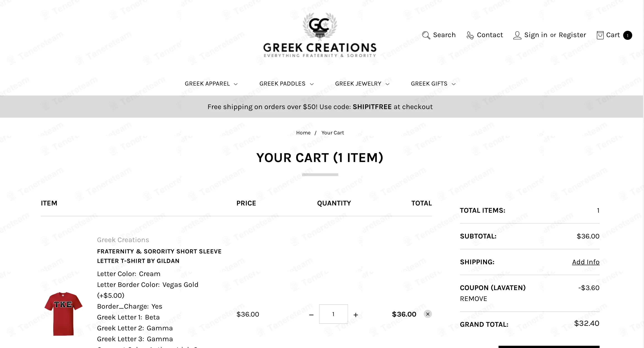The height and width of the screenshot is (348, 644).
Task: Remove the LAVATEN coupon
Action: pyautogui.click(x=474, y=299)
